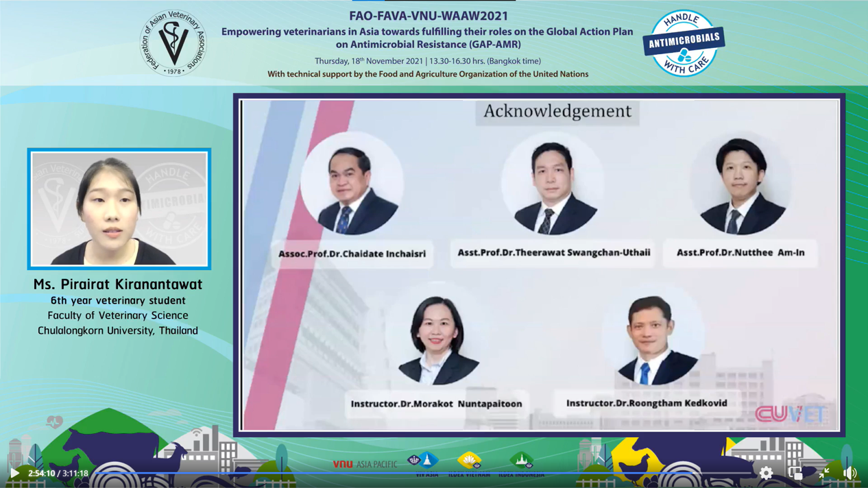Click the name Assoc.Prof.Dr.Chaidate Inchaisri
The image size is (868, 488).
[x=352, y=254]
